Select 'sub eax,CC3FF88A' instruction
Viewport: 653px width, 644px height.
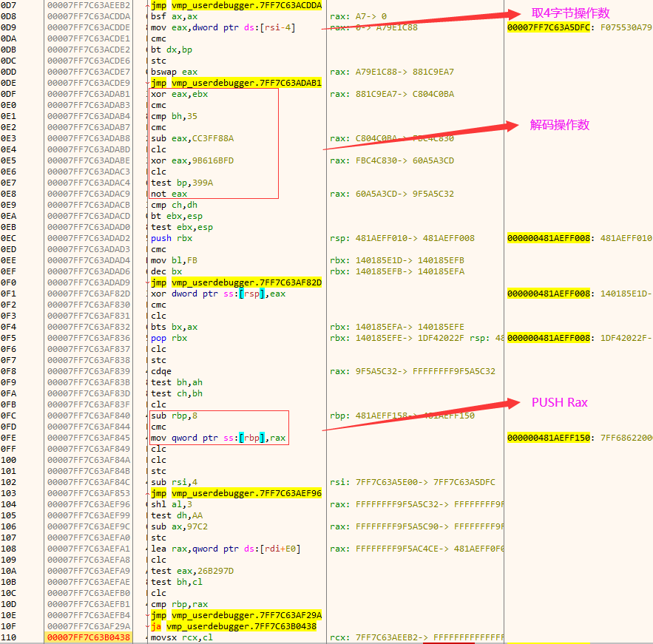(192, 138)
